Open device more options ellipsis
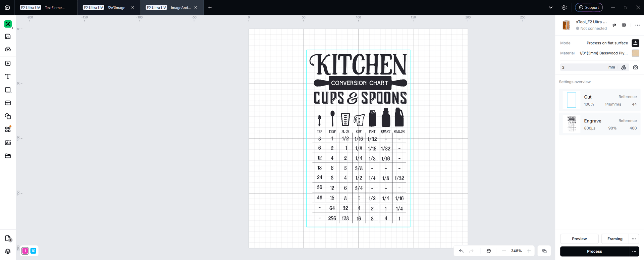This screenshot has width=644, height=260. pyautogui.click(x=637, y=25)
